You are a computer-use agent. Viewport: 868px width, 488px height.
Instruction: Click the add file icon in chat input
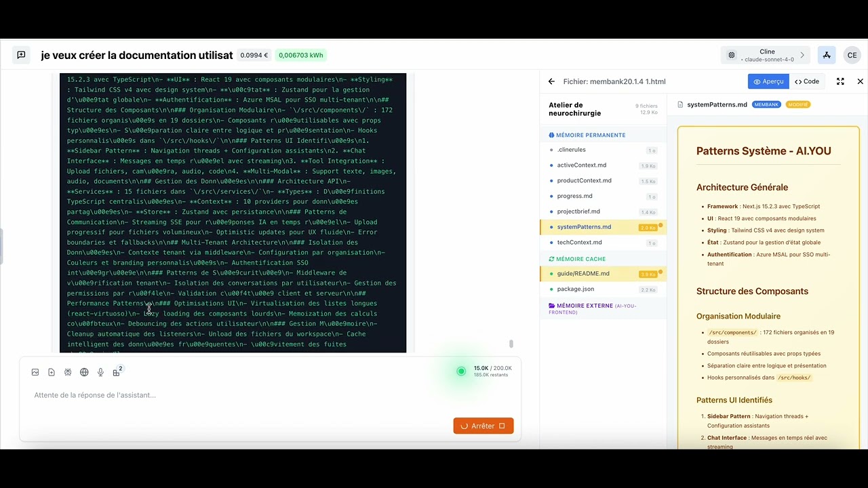pos(52,372)
